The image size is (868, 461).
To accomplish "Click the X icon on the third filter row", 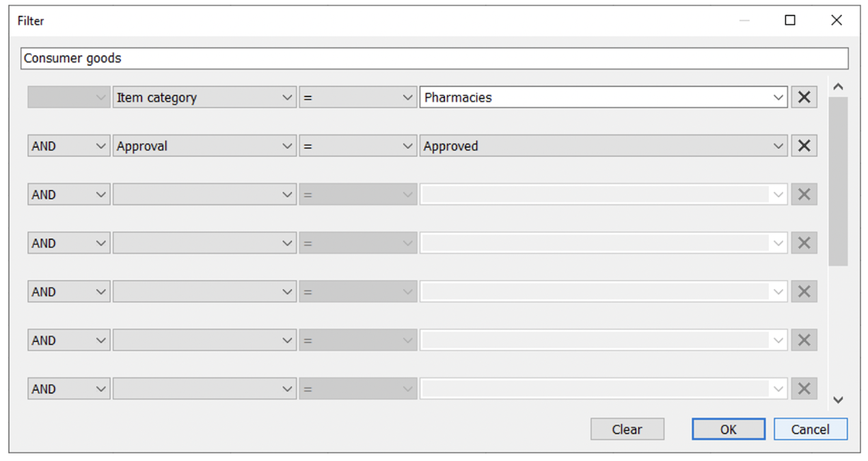I will pos(804,195).
